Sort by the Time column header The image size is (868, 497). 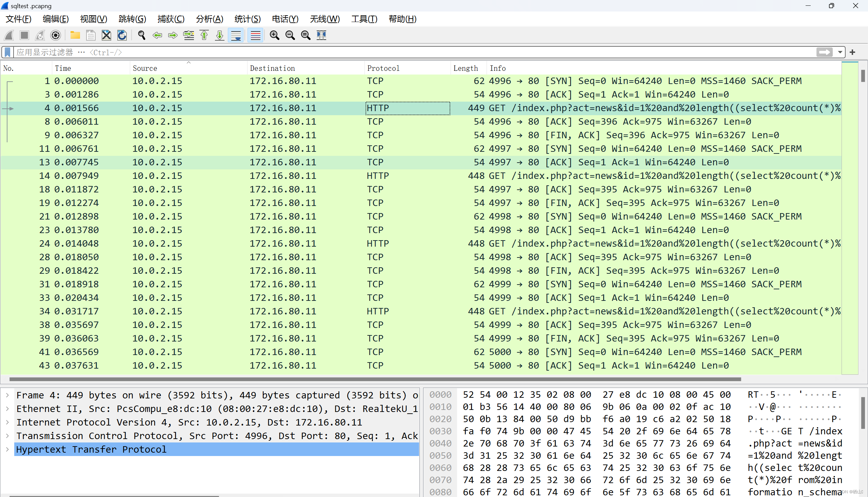[91, 68]
